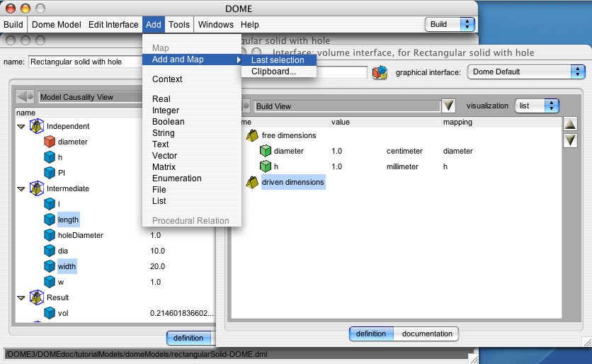Click the blue cube icon for dia
Image resolution: width=592 pixels, height=364 pixels.
click(x=50, y=251)
